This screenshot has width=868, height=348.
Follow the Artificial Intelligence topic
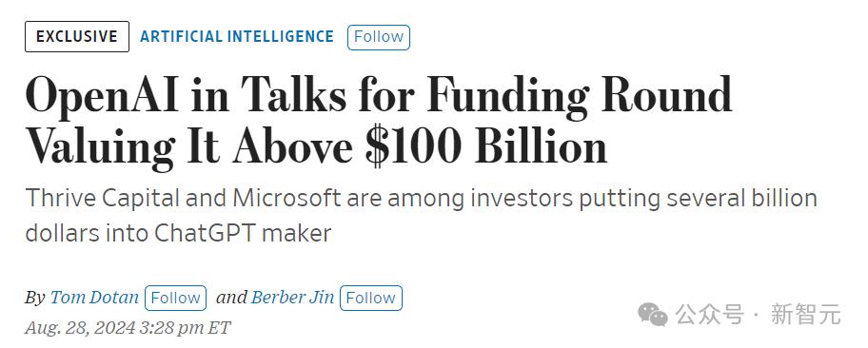point(379,37)
